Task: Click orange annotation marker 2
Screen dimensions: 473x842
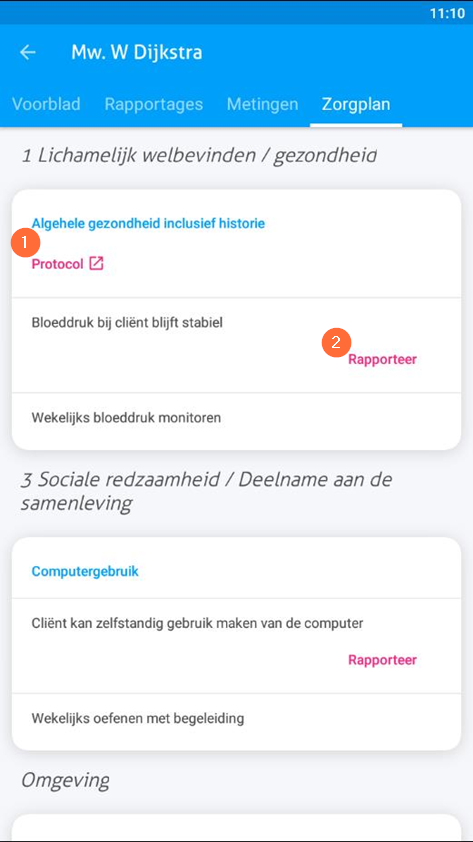Action: pyautogui.click(x=336, y=343)
